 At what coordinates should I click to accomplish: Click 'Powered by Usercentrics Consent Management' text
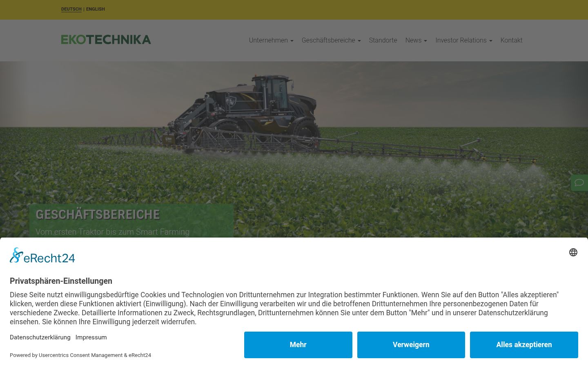(x=66, y=355)
